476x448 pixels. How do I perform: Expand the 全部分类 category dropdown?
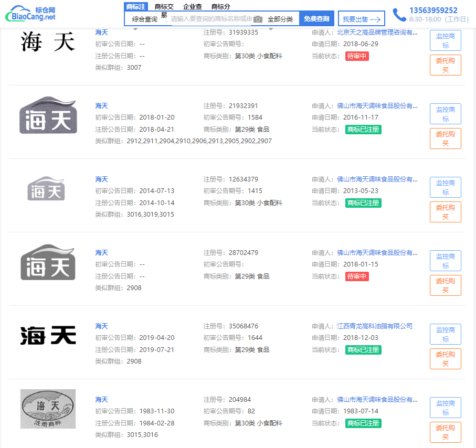pos(280,19)
